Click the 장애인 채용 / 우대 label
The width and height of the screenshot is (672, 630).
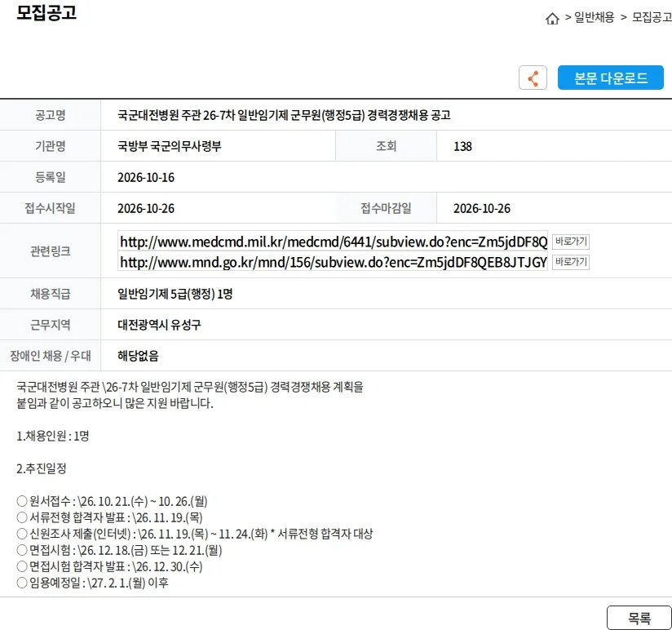(50, 356)
